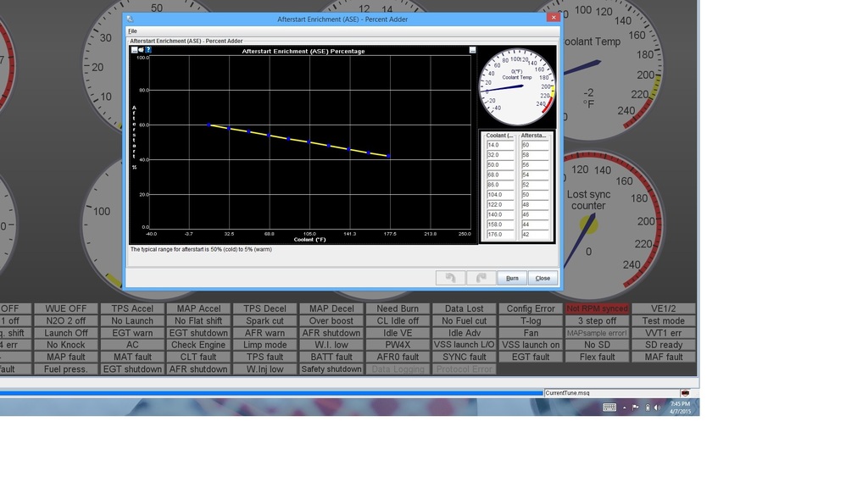
Task: Open the File menu
Action: 132,31
